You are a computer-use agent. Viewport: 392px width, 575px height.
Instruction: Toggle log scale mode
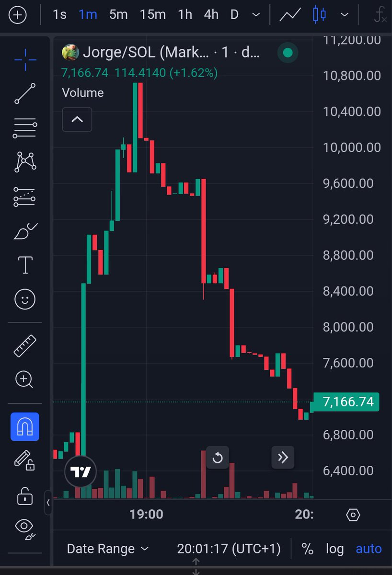pos(335,549)
